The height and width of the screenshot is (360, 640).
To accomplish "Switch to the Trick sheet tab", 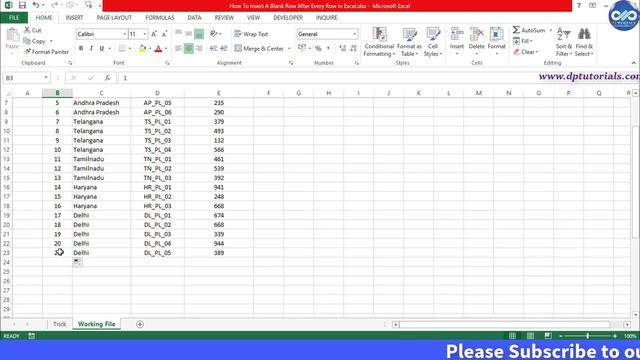I will (59, 324).
